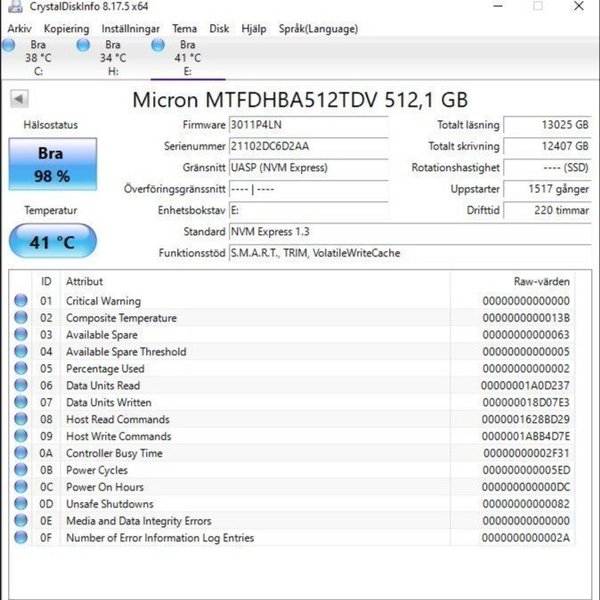Click the ID column header
Screen dimensions: 600x600
point(46,282)
